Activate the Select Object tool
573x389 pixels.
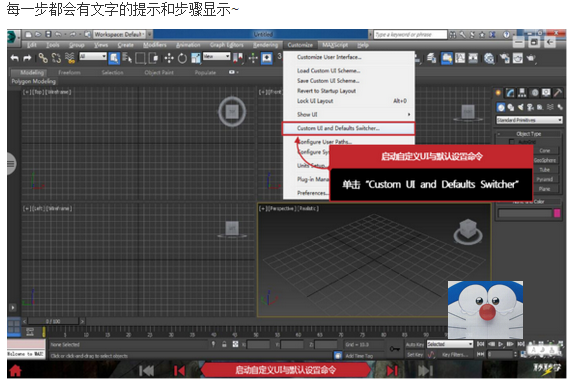click(x=114, y=58)
